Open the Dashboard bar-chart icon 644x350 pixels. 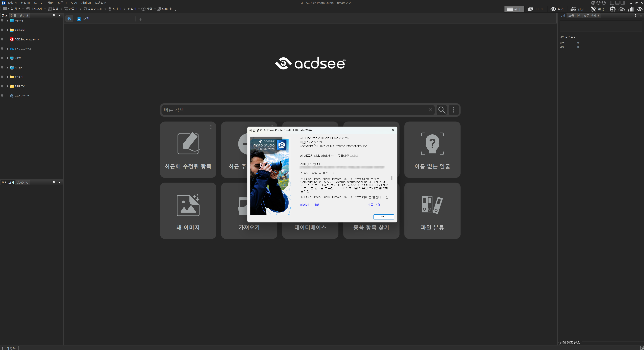[x=631, y=9]
